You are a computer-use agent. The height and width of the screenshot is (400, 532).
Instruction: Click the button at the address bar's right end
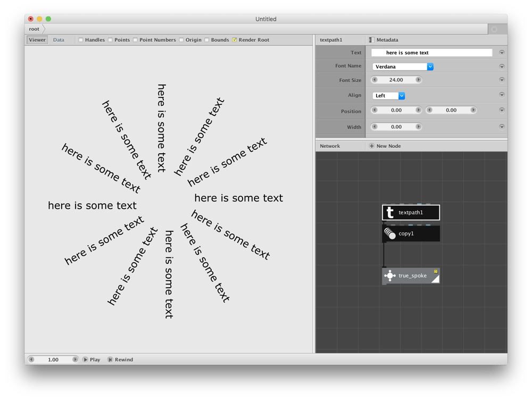tap(494, 29)
